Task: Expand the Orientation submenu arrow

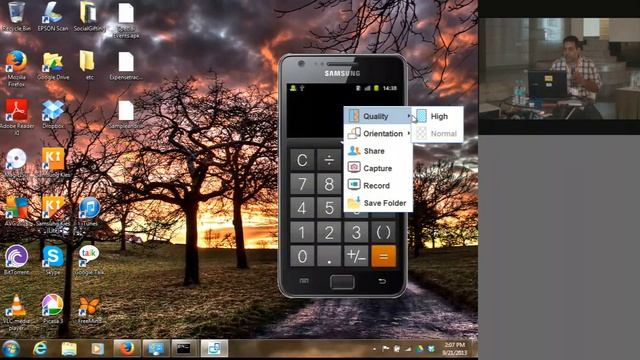Action: coord(409,133)
